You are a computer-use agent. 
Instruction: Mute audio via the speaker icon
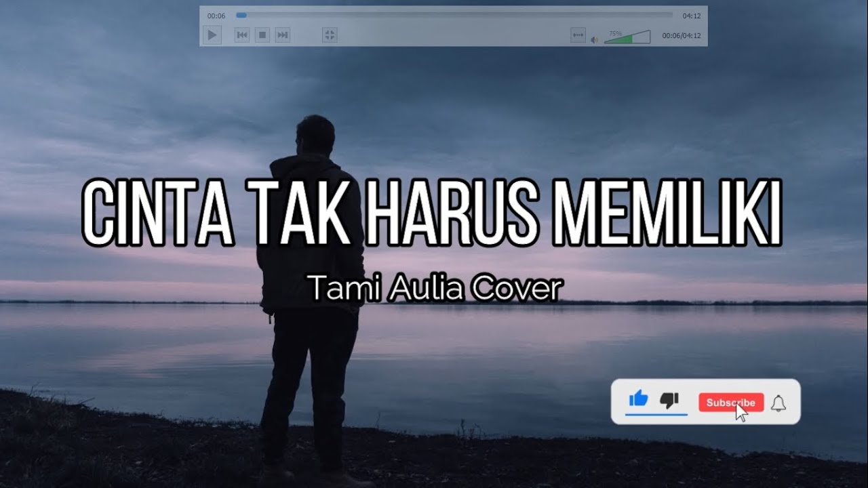(x=595, y=39)
